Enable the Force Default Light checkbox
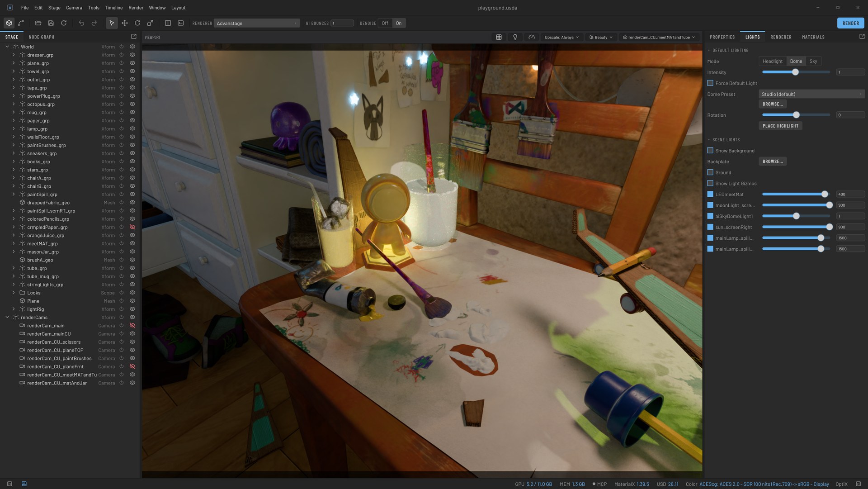Screen dimensions: 868x489 tap(710, 83)
